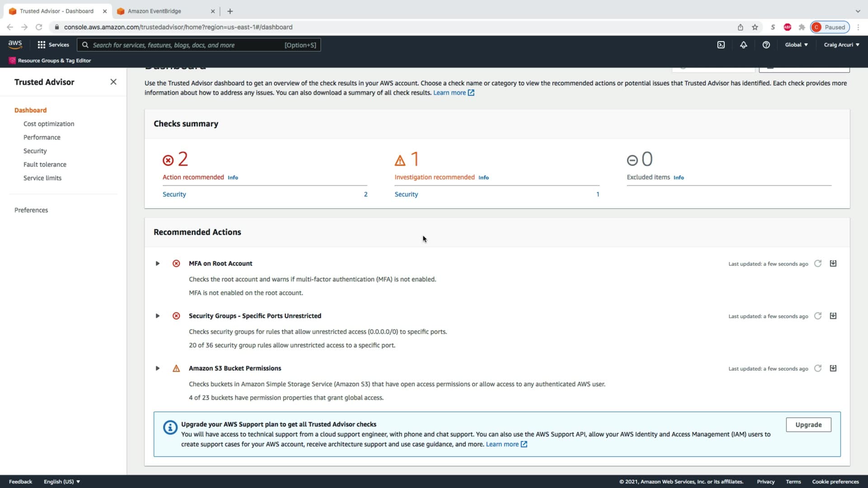The width and height of the screenshot is (868, 488).
Task: Open the AWS CloudShell icon
Action: click(x=721, y=45)
